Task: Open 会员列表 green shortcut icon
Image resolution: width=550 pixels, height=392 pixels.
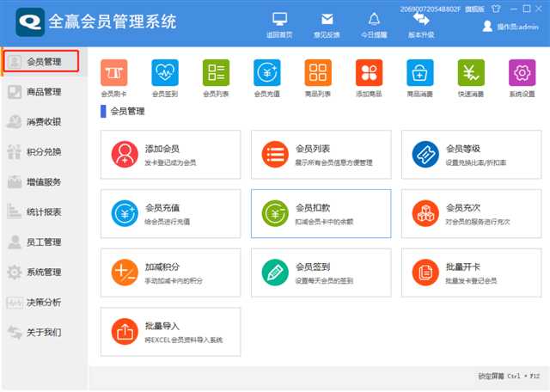Action: coord(216,73)
